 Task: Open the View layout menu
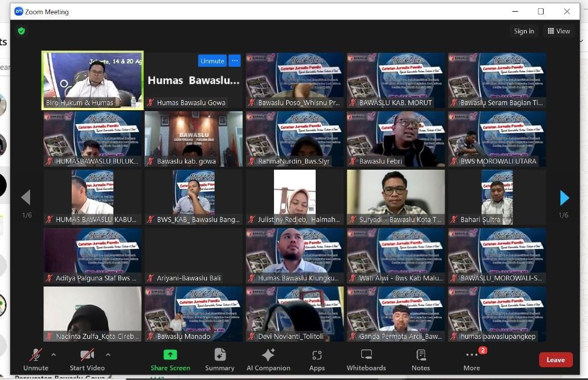click(x=559, y=31)
